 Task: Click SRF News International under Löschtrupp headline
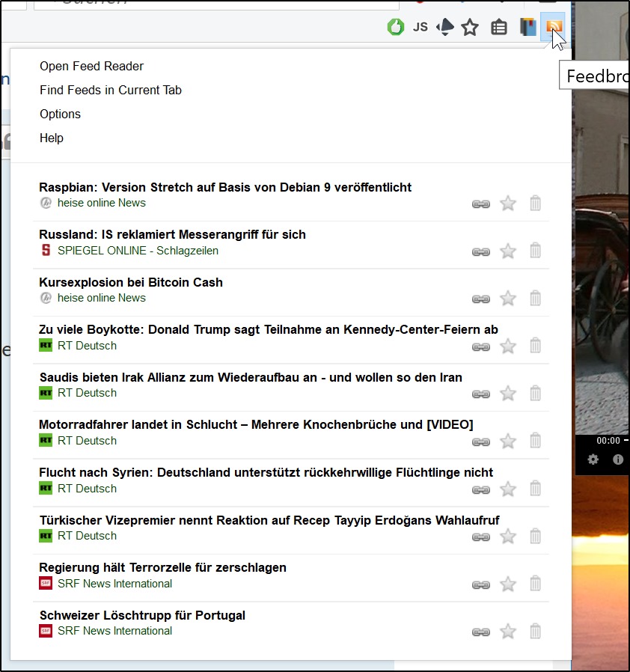pos(115,631)
